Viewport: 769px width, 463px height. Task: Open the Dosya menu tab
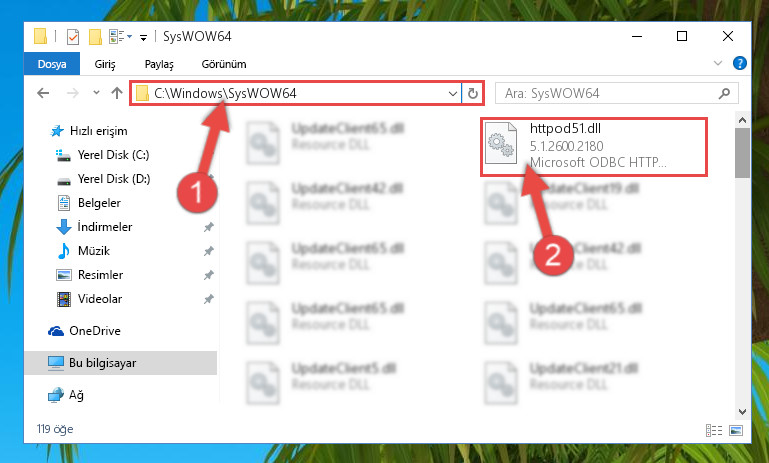(51, 64)
